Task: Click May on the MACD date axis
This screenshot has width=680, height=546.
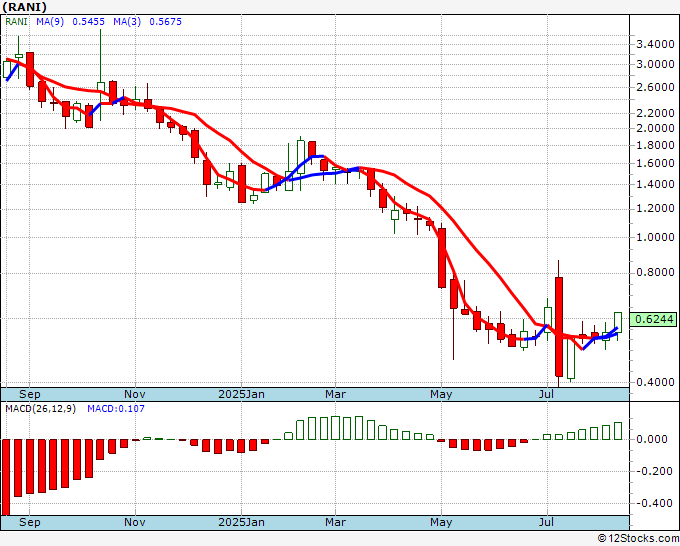Action: point(441,522)
